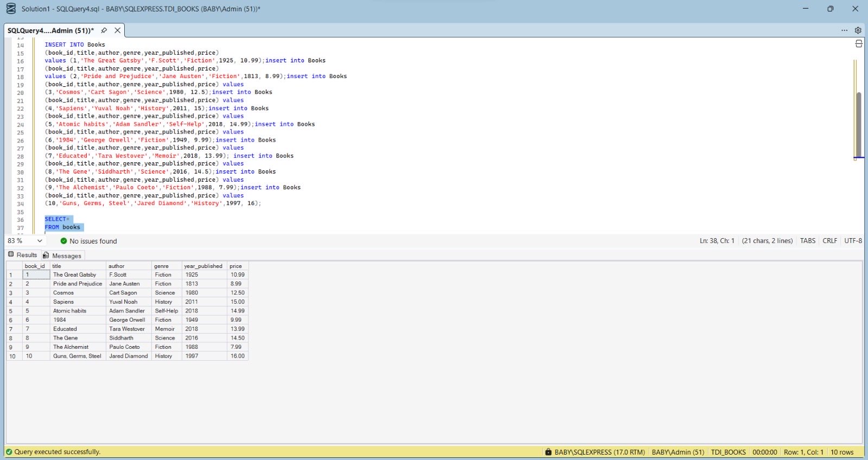Click the CRLF line ending indicator
Screen dimensions: 868x460
pos(829,241)
